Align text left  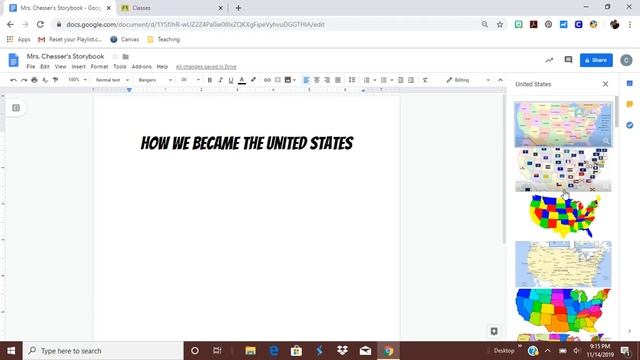[306, 80]
